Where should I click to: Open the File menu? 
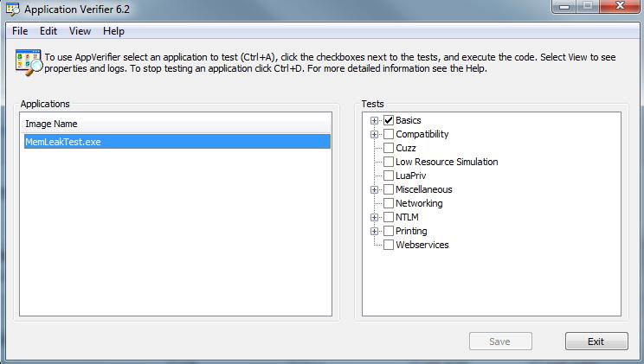pos(20,31)
